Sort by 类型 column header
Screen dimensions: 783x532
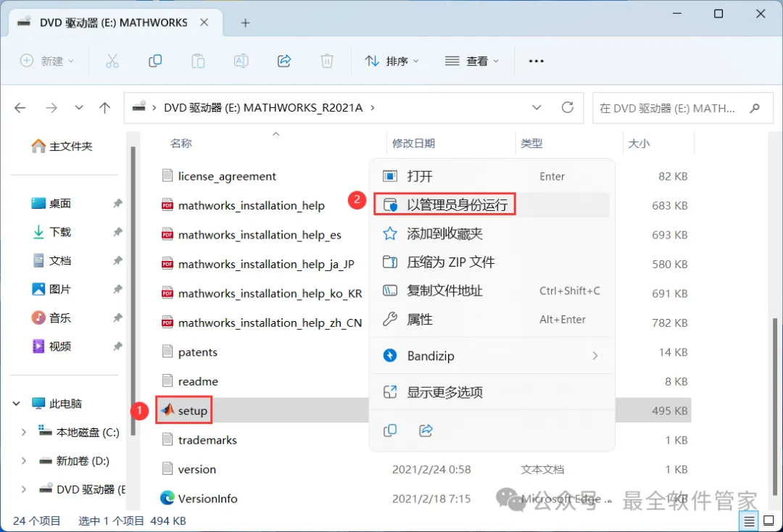[531, 144]
